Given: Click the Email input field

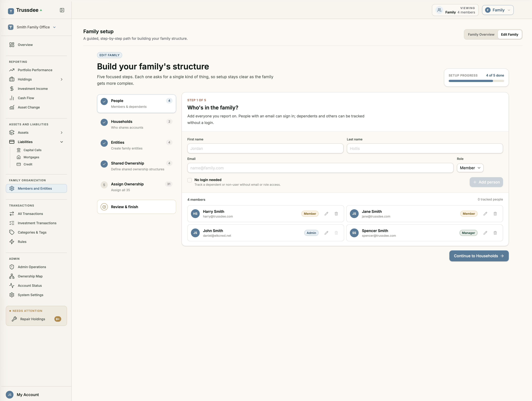Looking at the screenshot, I should point(320,168).
